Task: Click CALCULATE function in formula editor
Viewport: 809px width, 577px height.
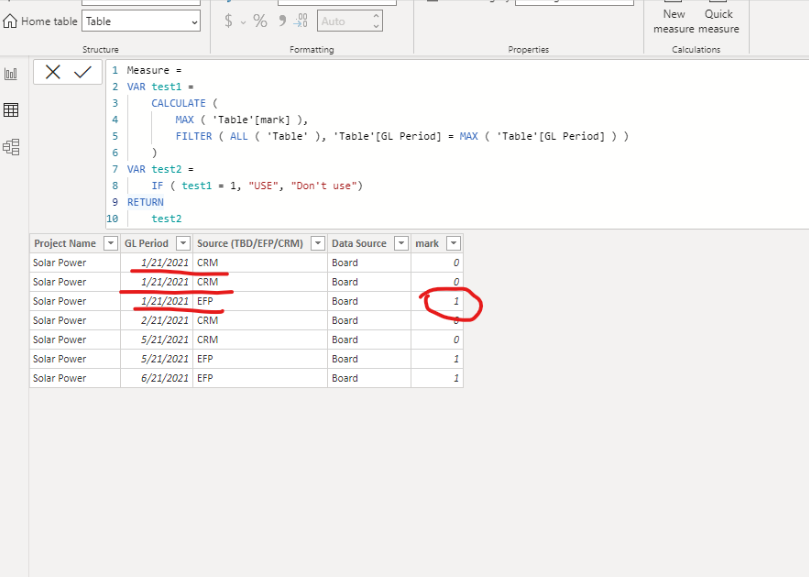Action: click(179, 103)
